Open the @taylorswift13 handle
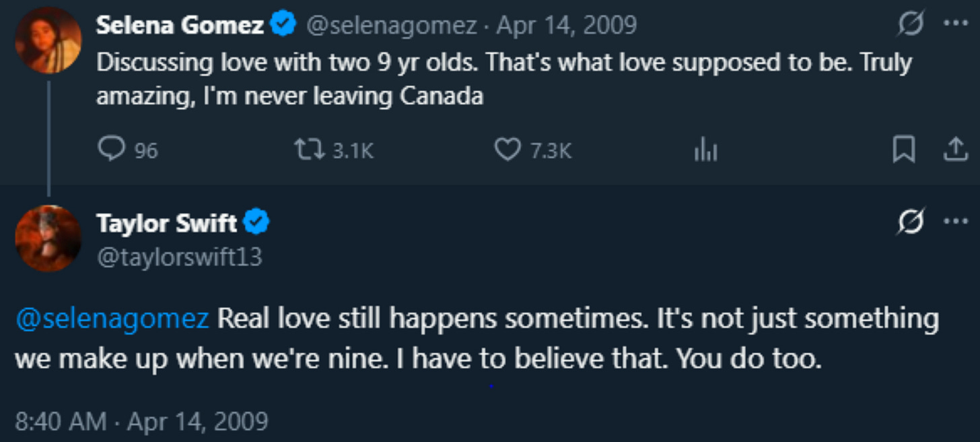 (179, 257)
